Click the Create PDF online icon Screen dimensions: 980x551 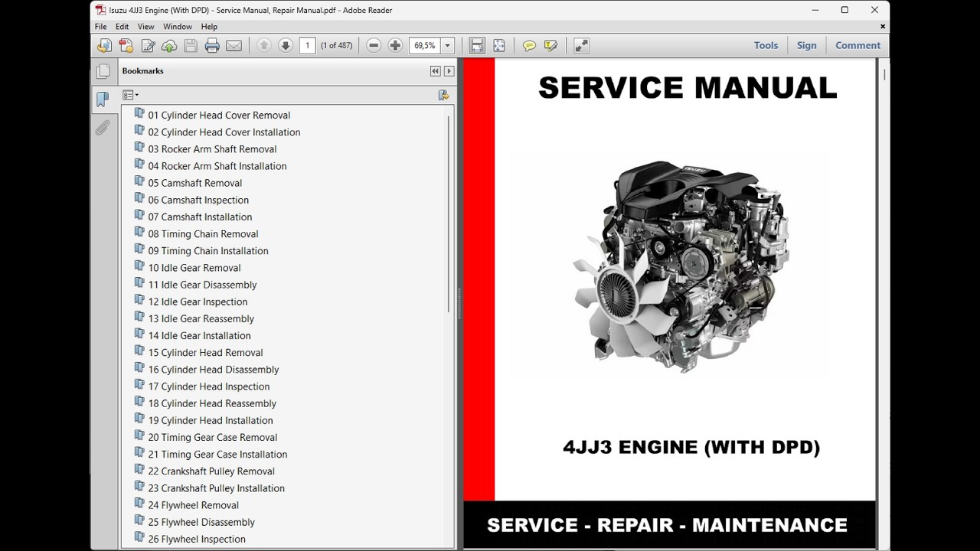(x=126, y=46)
